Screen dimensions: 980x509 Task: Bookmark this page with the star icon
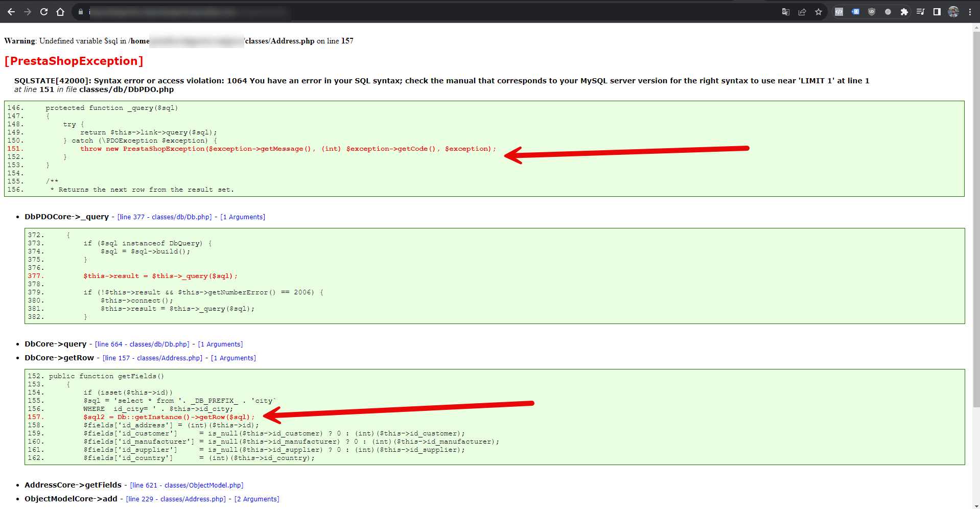coord(819,12)
